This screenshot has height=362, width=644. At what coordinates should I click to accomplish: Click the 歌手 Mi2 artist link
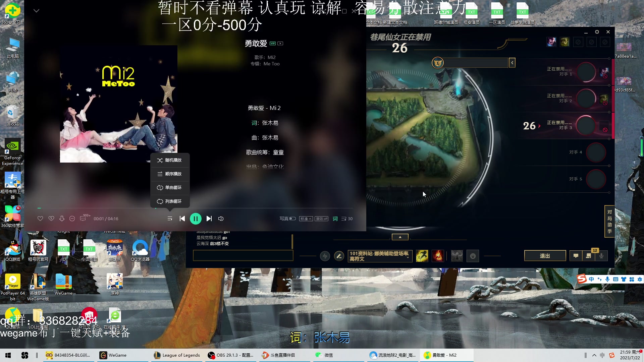(271, 57)
